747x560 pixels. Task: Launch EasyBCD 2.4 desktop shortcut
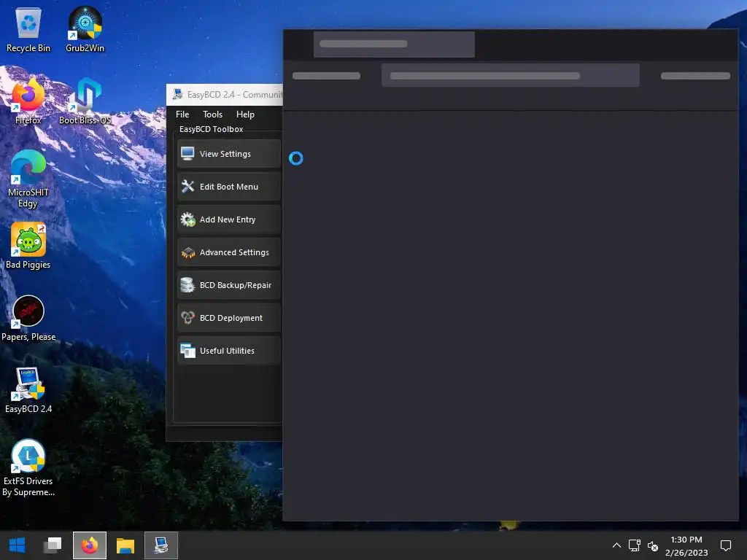28,391
